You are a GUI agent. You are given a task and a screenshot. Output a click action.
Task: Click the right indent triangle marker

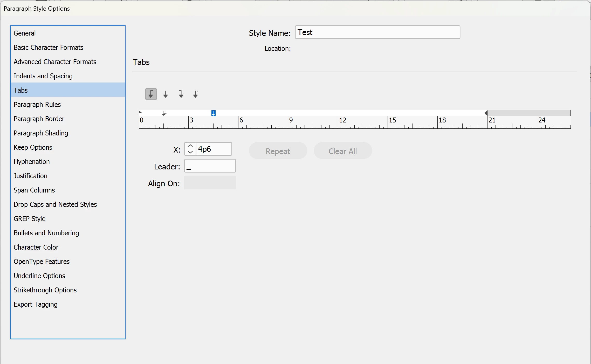(x=486, y=113)
